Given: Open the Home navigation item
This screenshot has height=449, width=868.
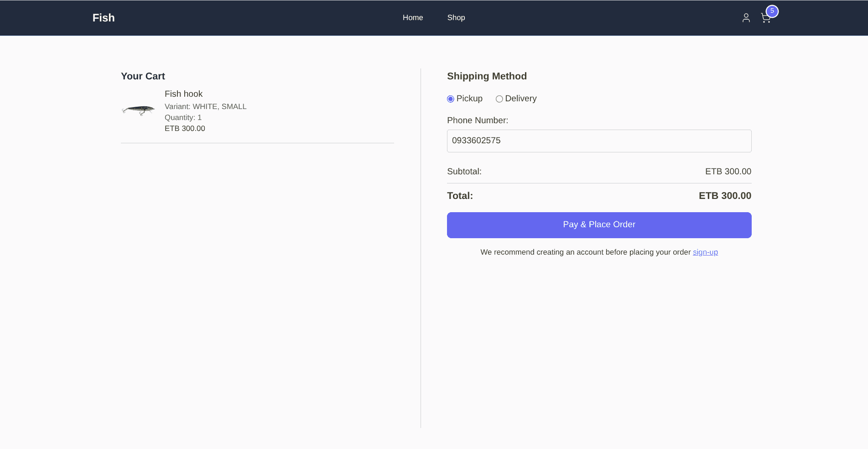Looking at the screenshot, I should pyautogui.click(x=412, y=17).
